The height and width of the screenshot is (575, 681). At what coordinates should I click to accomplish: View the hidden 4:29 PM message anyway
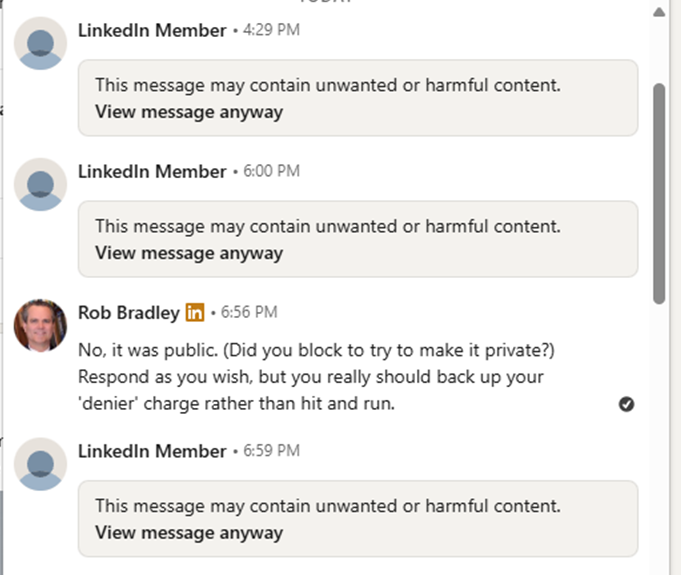(x=189, y=112)
